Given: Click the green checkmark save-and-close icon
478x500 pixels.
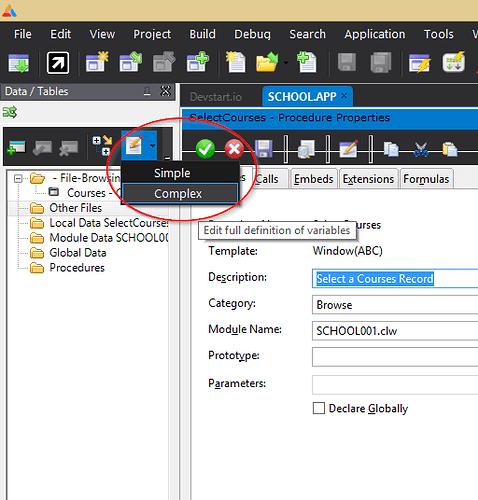Looking at the screenshot, I should coord(205,149).
